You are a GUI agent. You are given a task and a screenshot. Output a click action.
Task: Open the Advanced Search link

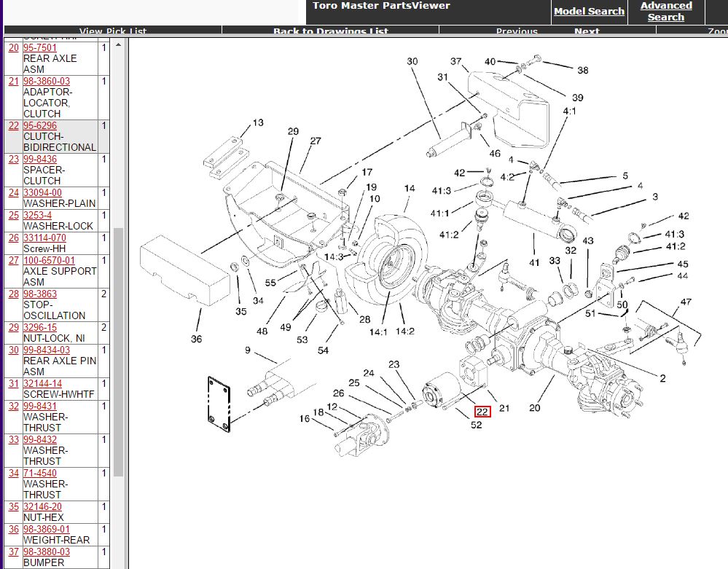point(666,12)
